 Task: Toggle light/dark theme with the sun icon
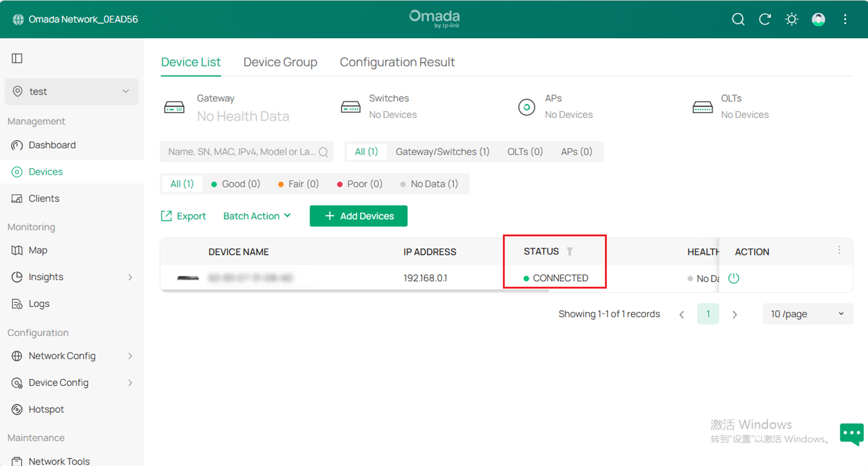click(x=791, y=19)
